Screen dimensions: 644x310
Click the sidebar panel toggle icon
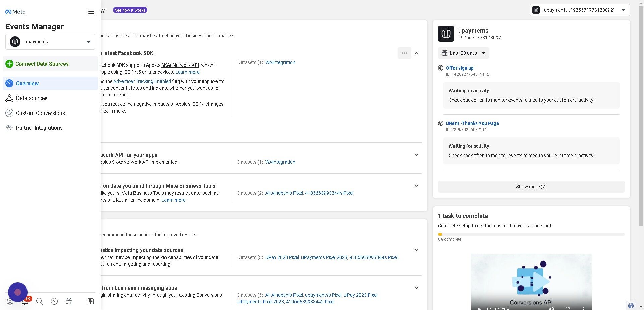91,301
